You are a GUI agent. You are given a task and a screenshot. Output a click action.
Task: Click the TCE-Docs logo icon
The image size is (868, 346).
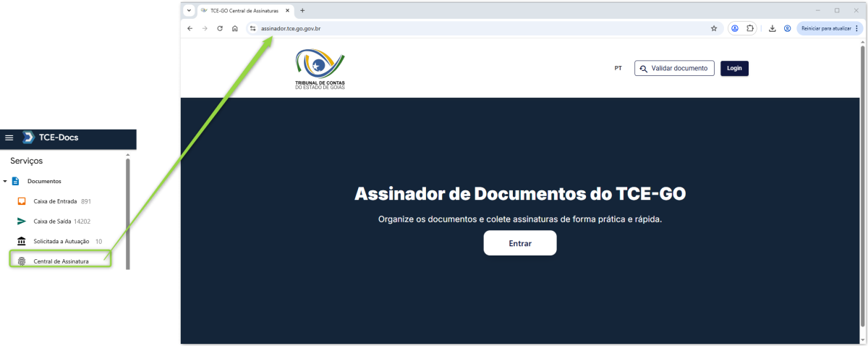click(x=28, y=137)
